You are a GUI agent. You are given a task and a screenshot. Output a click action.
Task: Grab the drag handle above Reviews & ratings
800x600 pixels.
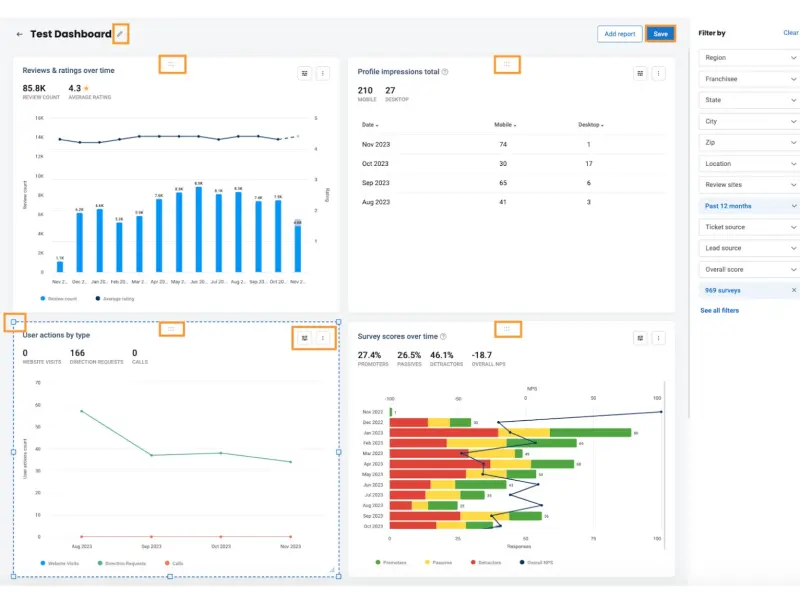point(172,64)
